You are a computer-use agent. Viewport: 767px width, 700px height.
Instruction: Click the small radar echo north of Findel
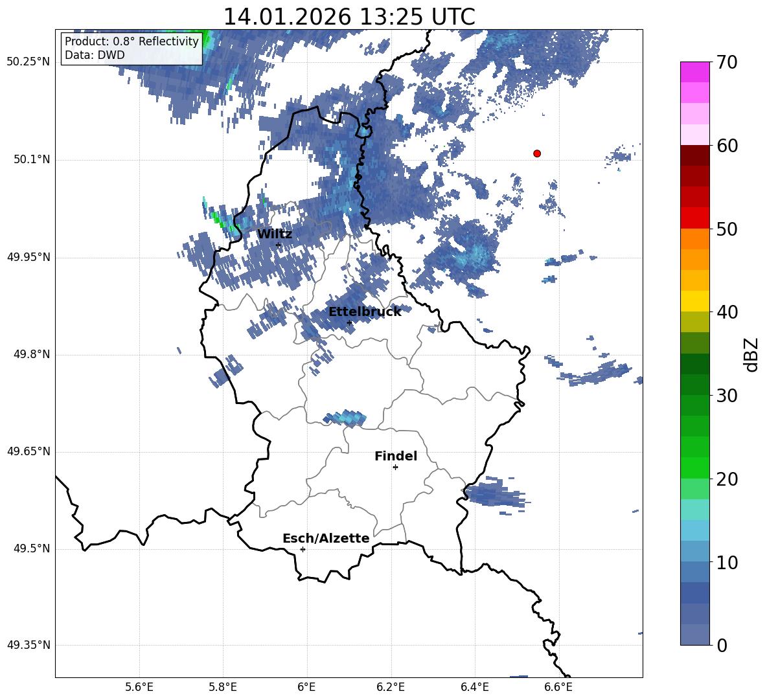tap(345, 418)
